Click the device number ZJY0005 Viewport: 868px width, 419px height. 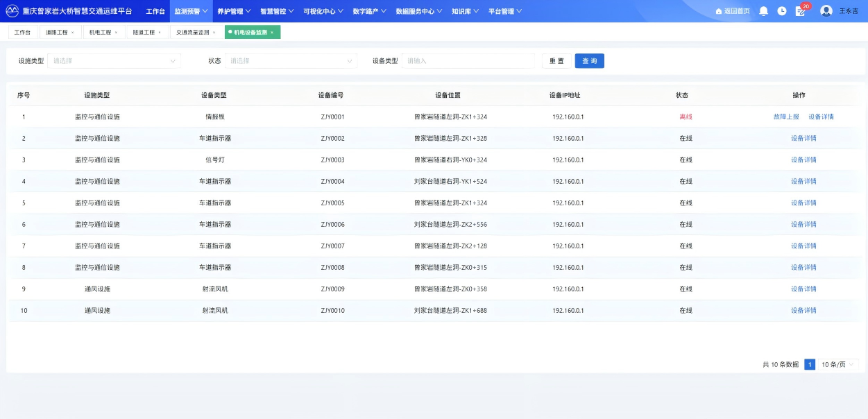[332, 203]
